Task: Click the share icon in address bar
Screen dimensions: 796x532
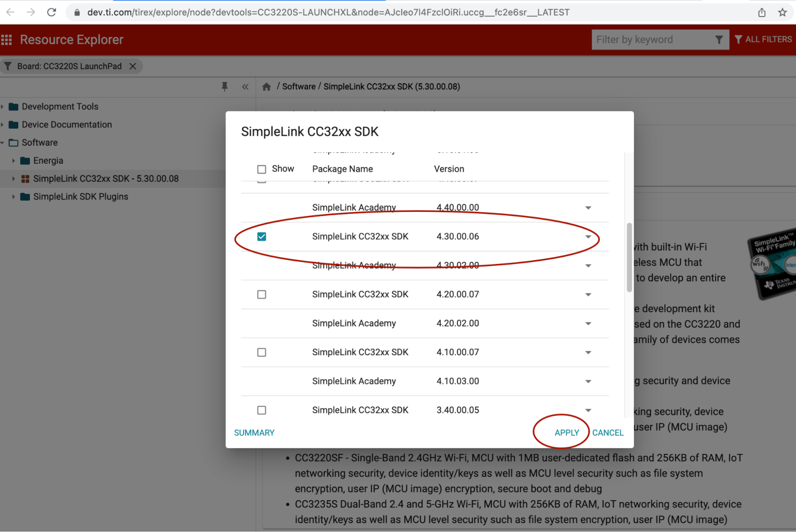Action: (x=761, y=12)
